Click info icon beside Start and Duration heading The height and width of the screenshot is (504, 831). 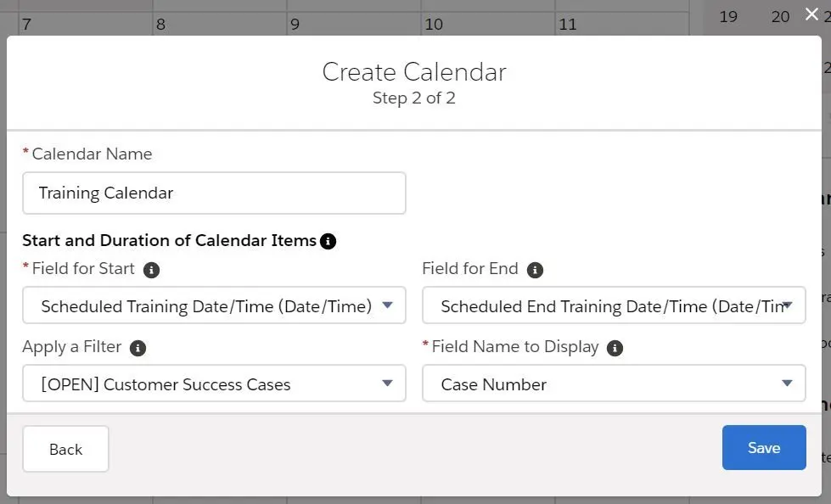[328, 241]
